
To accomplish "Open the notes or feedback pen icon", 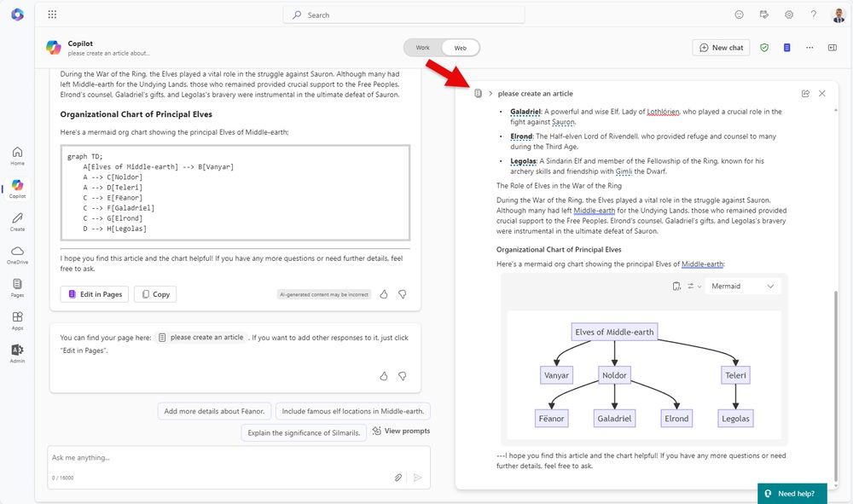I will pyautogui.click(x=763, y=14).
